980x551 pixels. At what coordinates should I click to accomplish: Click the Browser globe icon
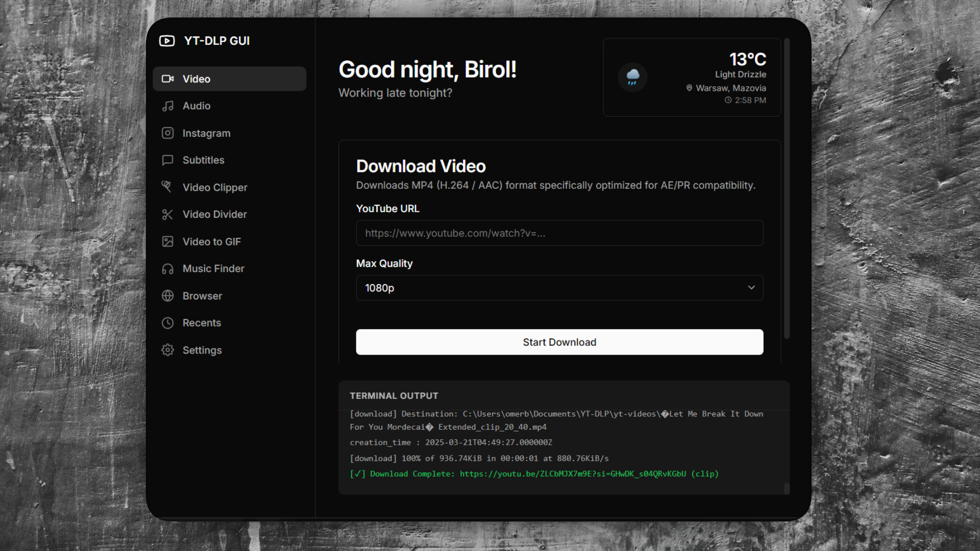[167, 296]
